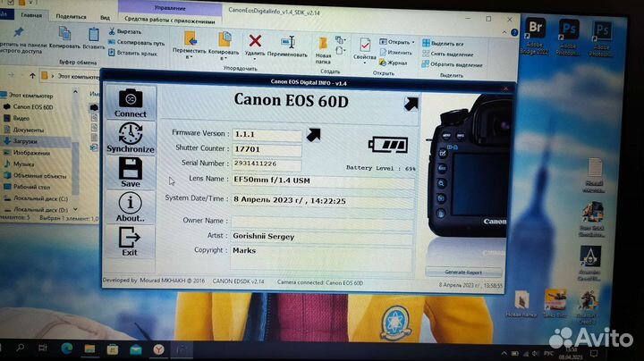Screen dimensions: 644x361
Task: Click the Connect camera button
Action: [x=131, y=103]
